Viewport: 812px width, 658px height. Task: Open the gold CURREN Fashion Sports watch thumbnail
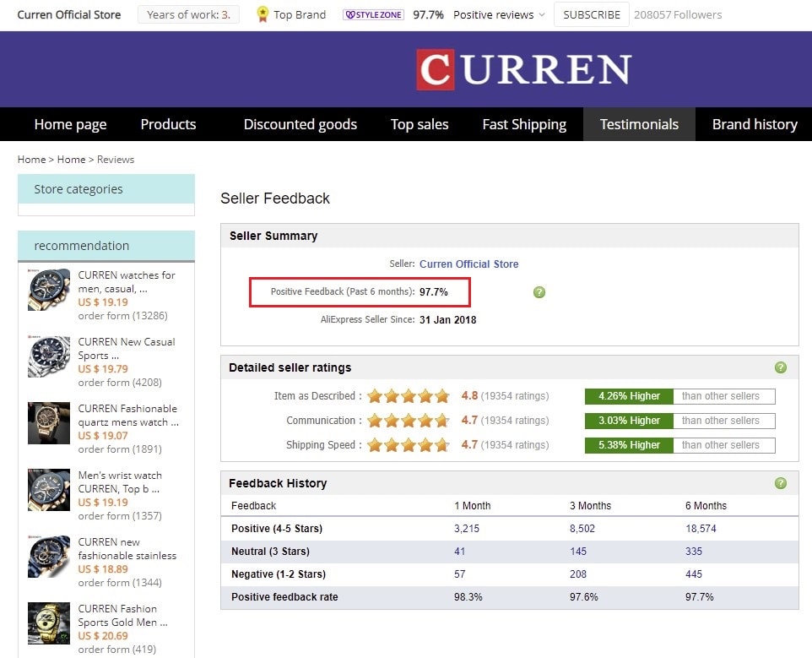pyautogui.click(x=49, y=623)
